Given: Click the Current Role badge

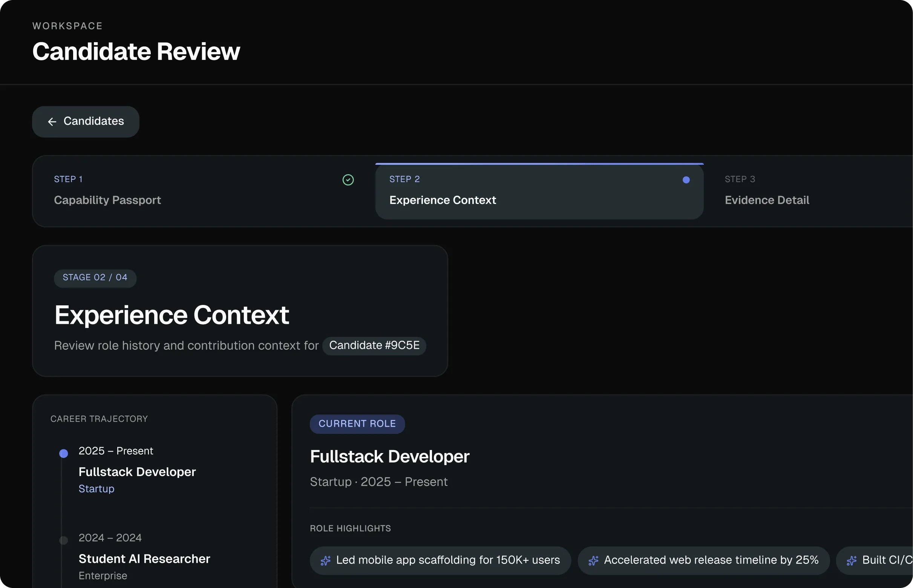Looking at the screenshot, I should point(357,424).
